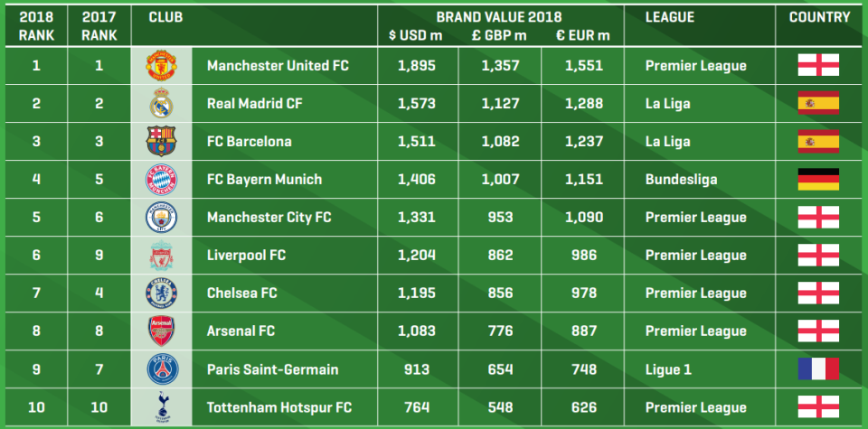Click the Spanish flag in Real Madrid row
The image size is (868, 429).
tap(818, 103)
